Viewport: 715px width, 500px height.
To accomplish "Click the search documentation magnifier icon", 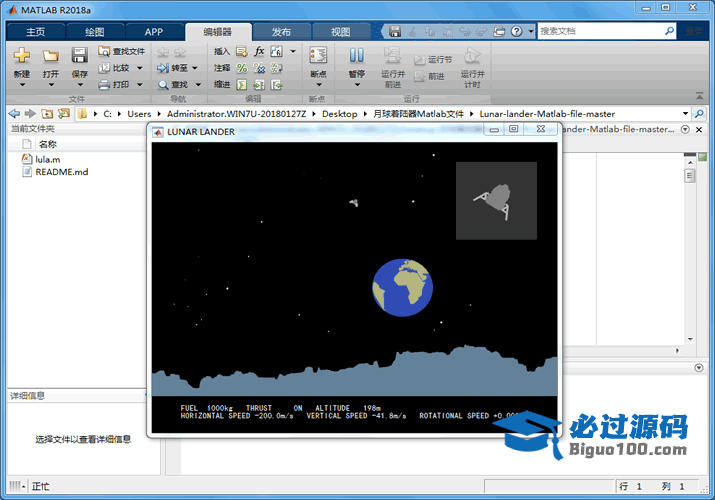I will (669, 31).
